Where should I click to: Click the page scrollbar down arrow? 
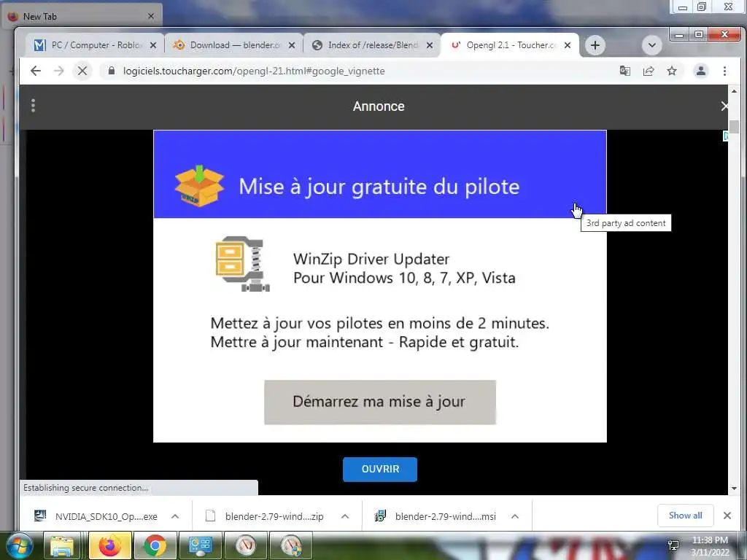click(x=734, y=489)
